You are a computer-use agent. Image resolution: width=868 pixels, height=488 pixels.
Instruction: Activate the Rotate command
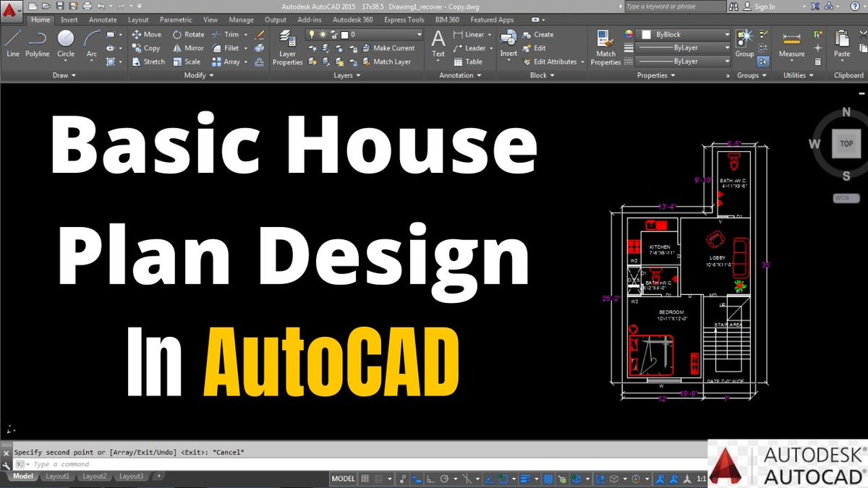pyautogui.click(x=189, y=34)
